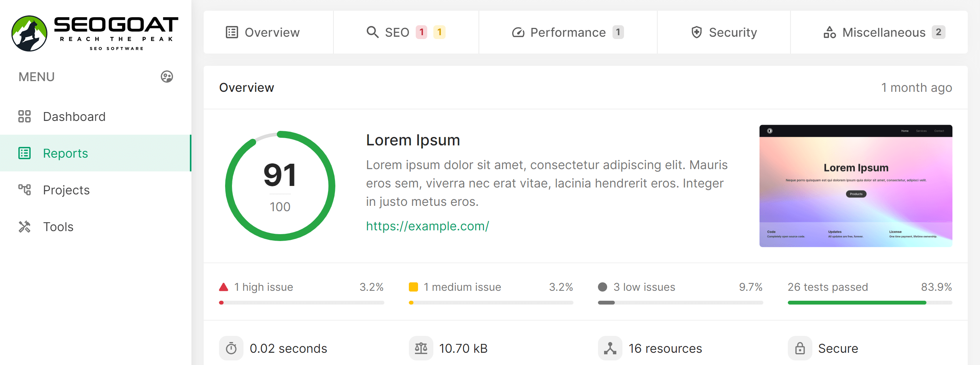Click the 91 score circular gauge
The image size is (980, 365).
click(x=280, y=186)
